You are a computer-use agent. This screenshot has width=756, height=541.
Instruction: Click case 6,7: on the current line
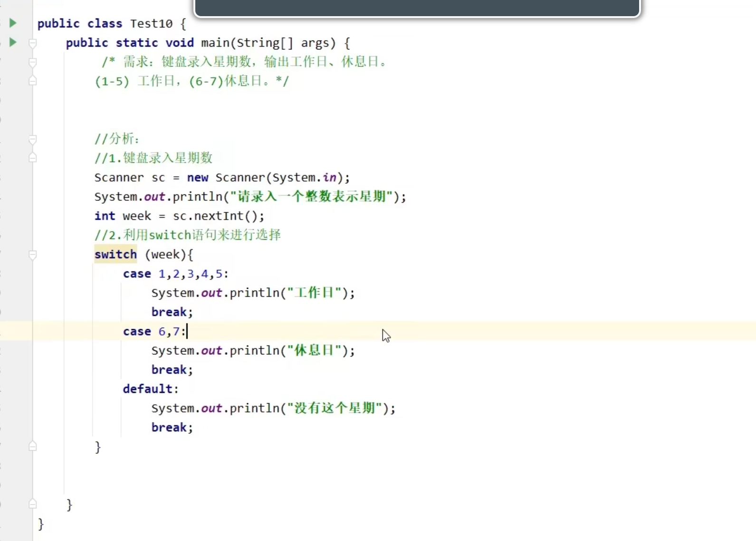(x=154, y=331)
